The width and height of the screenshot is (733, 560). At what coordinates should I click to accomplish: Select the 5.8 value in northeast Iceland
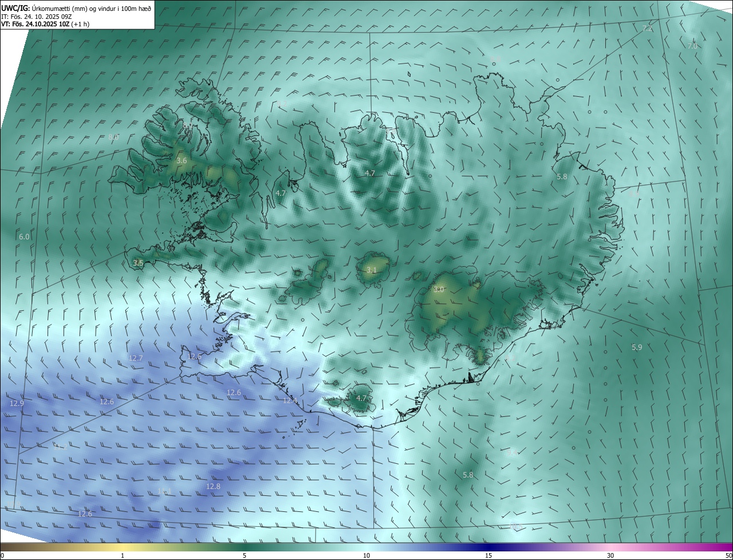(x=562, y=177)
